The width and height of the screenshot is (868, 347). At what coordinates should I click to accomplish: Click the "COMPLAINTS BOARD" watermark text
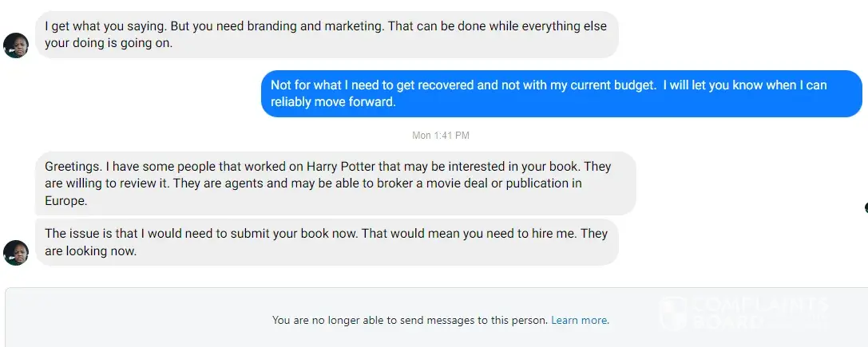759,313
